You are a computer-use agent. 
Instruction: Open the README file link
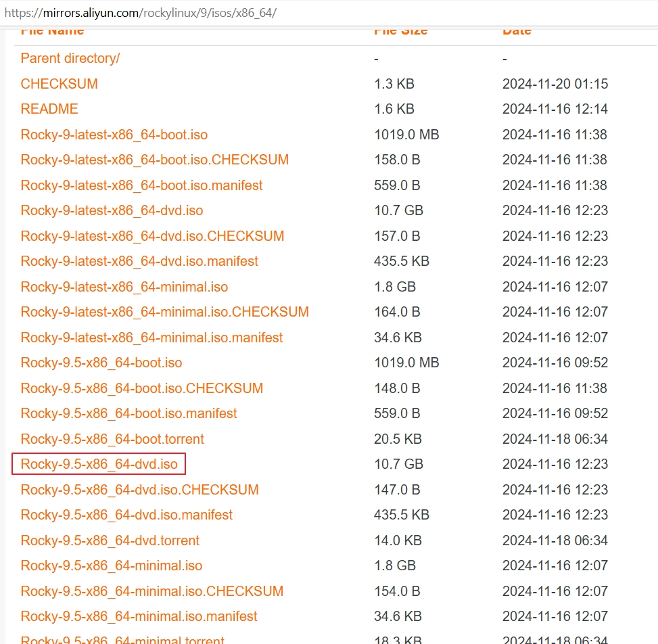(49, 109)
